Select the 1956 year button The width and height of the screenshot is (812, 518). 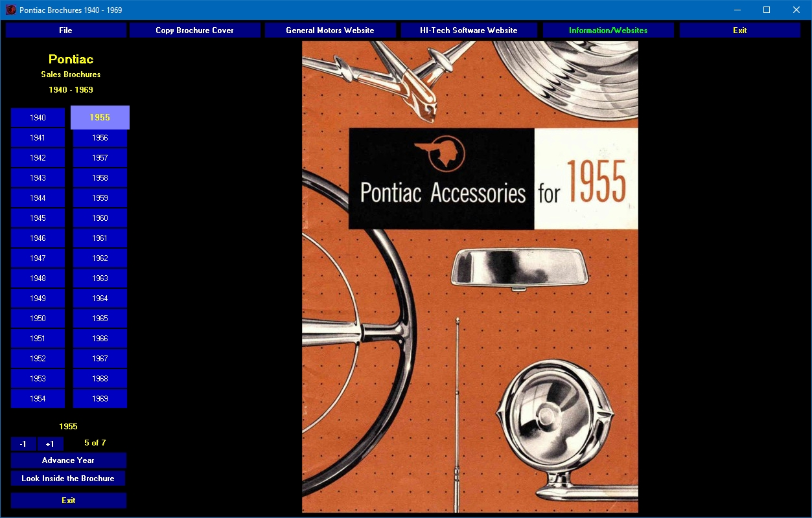point(100,138)
